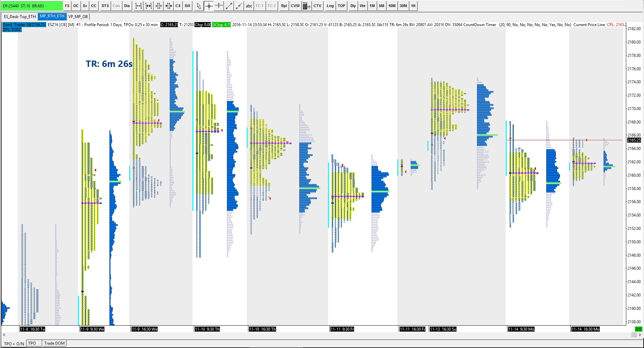Open the VP_MP_OB chartbook tab

[x=78, y=16]
